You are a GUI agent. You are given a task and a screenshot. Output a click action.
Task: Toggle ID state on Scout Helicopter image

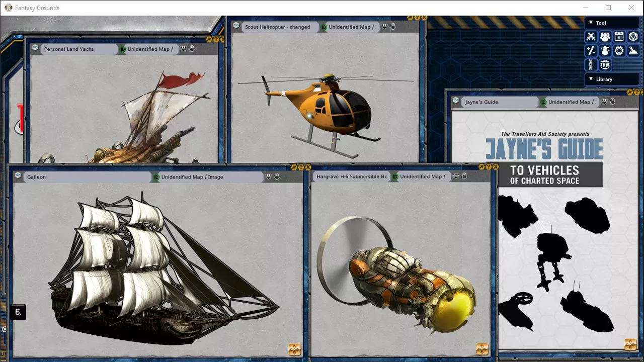click(324, 27)
